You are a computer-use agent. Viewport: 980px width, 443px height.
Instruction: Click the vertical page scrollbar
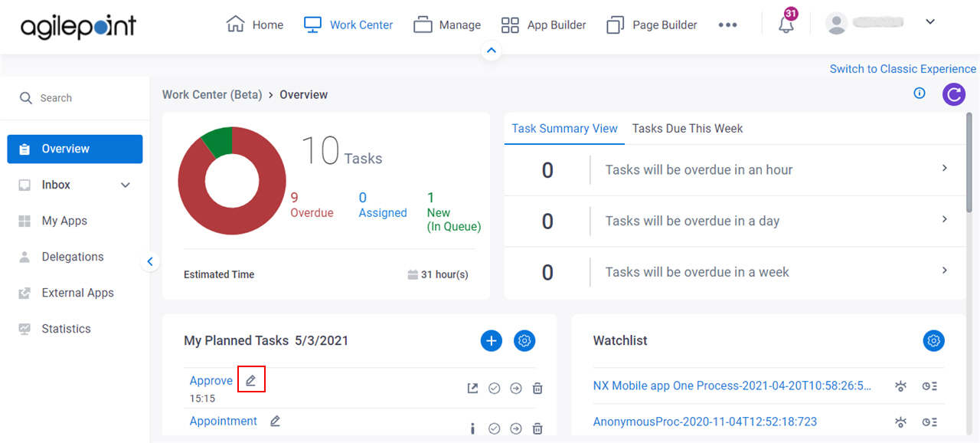(969, 163)
